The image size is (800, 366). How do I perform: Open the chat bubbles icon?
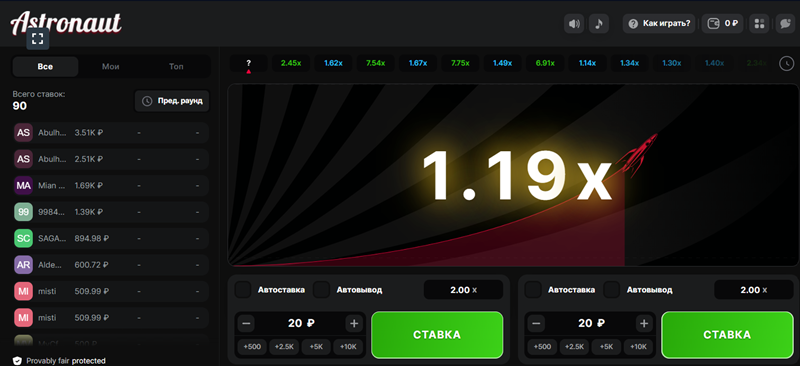pyautogui.click(x=785, y=23)
